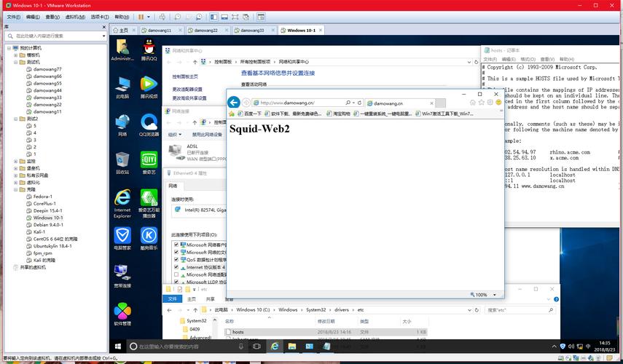Toggle Microsoft LLDP protocol checkbox
Screen dimensions: 623x364
point(176,282)
